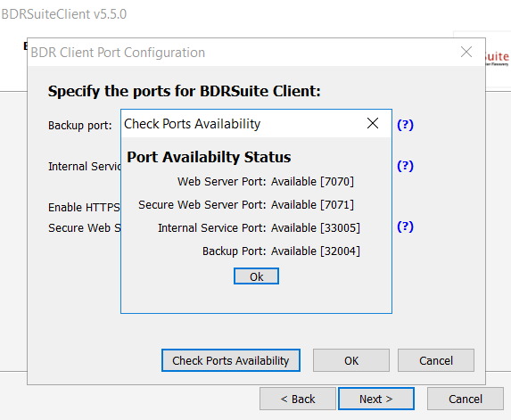
Task: Close the Check Ports Availability popup
Action: click(x=373, y=123)
